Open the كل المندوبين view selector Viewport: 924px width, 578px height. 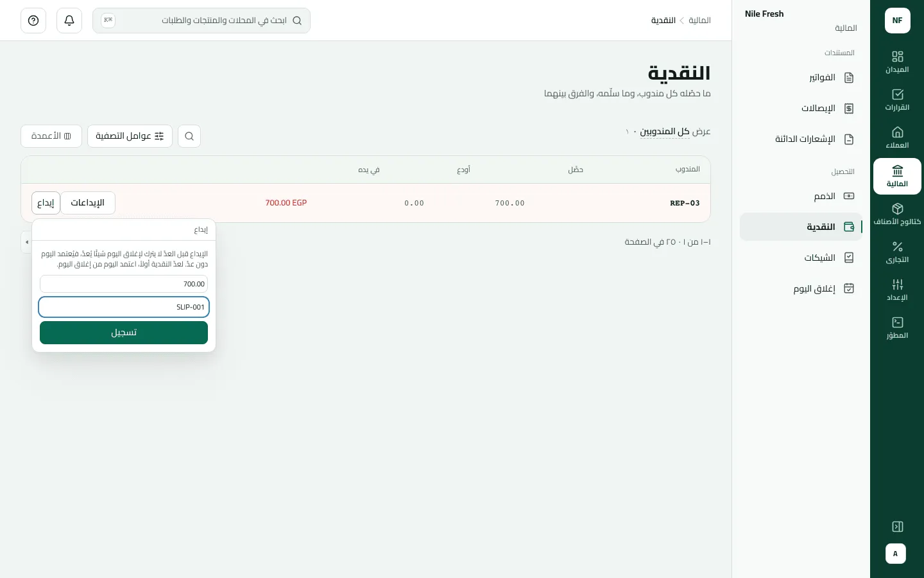click(665, 132)
